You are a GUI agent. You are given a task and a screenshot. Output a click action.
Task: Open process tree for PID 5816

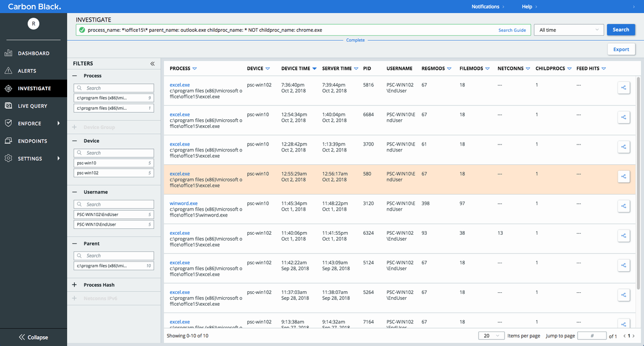coord(624,88)
